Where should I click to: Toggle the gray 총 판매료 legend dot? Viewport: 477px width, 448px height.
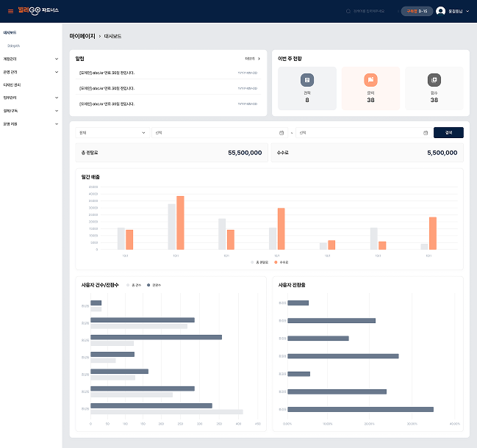click(x=252, y=262)
